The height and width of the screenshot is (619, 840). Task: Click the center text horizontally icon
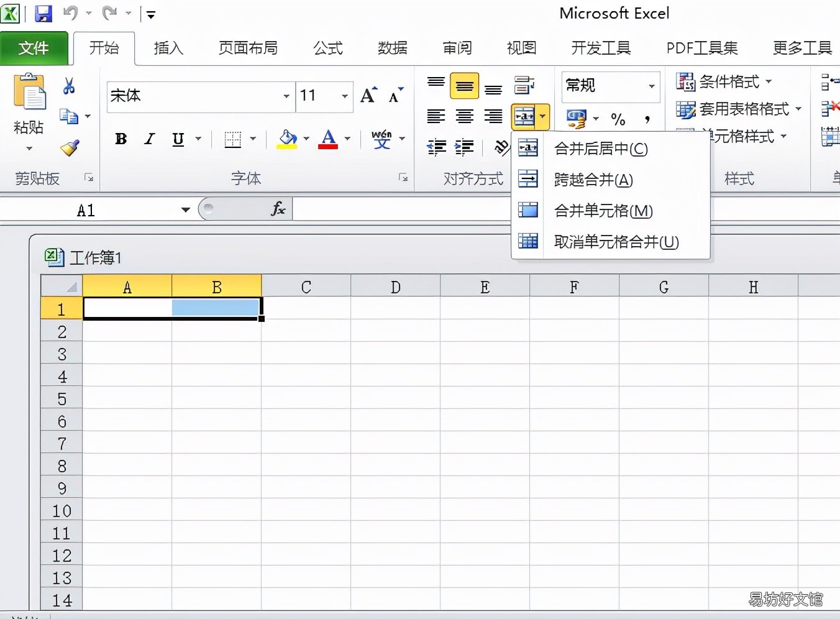pos(465,116)
